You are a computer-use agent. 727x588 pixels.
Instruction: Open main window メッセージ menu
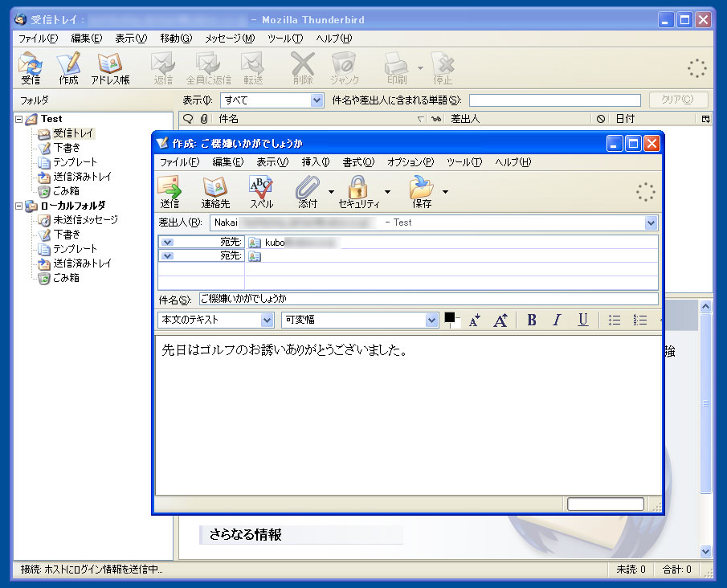point(230,39)
